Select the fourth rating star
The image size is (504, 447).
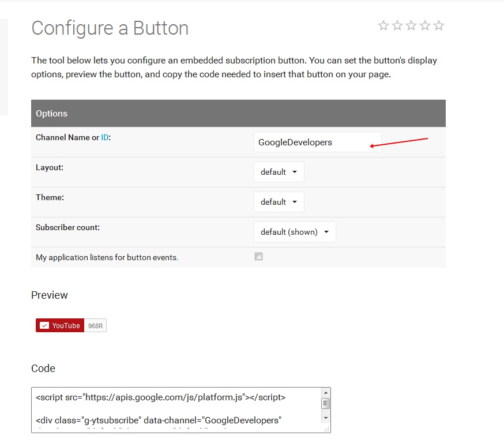[425, 25]
